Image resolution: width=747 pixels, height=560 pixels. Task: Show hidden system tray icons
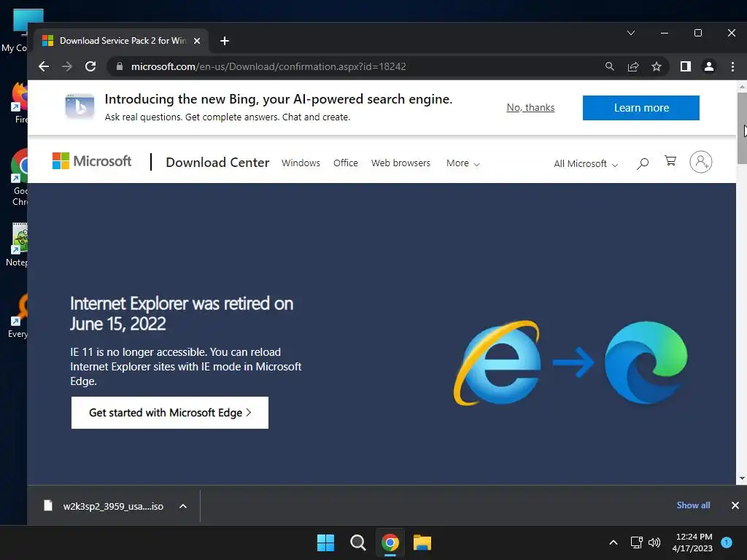(x=614, y=542)
